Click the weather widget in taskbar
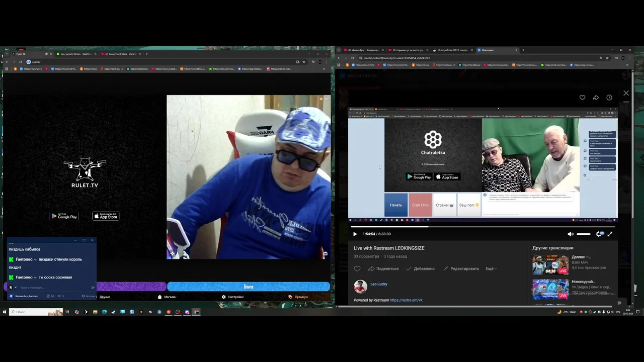The height and width of the screenshot is (362, 644). [x=566, y=312]
